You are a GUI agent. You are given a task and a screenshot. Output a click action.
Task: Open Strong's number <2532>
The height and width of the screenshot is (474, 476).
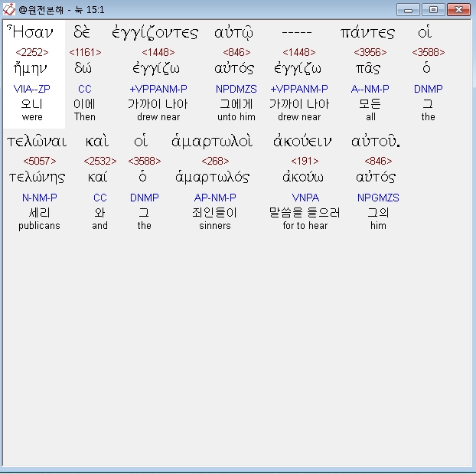coord(100,161)
